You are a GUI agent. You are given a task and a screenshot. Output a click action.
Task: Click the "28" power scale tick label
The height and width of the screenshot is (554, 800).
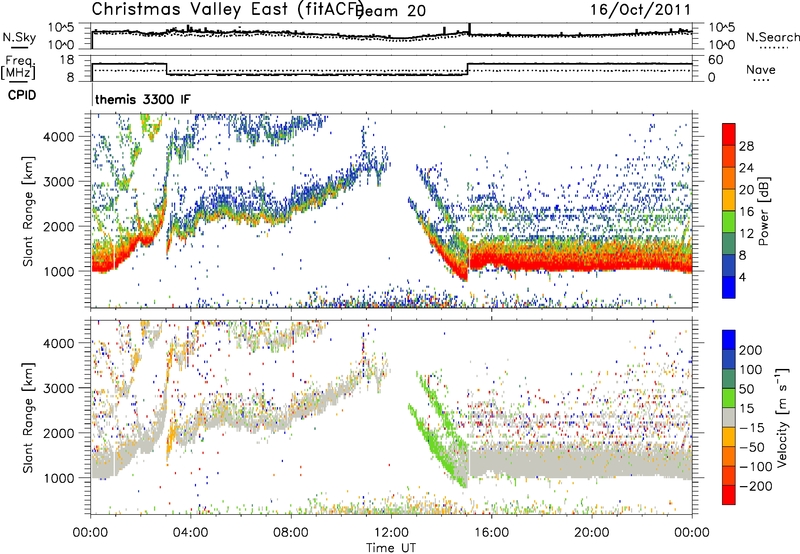click(x=746, y=146)
